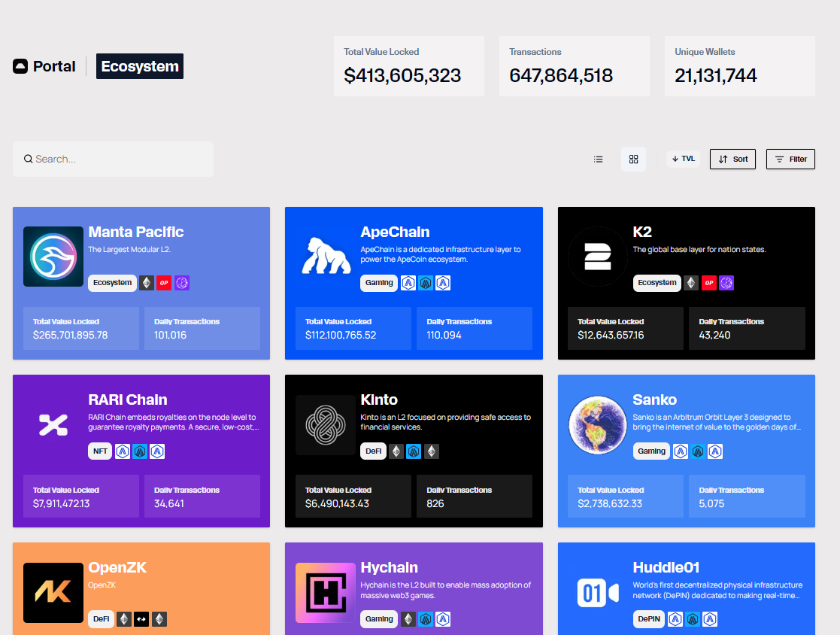Click last Arbitrum icon on ApeChain card

coord(443,283)
